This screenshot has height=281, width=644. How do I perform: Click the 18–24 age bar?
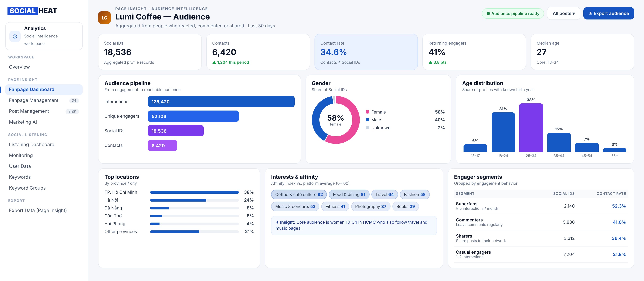(503, 132)
